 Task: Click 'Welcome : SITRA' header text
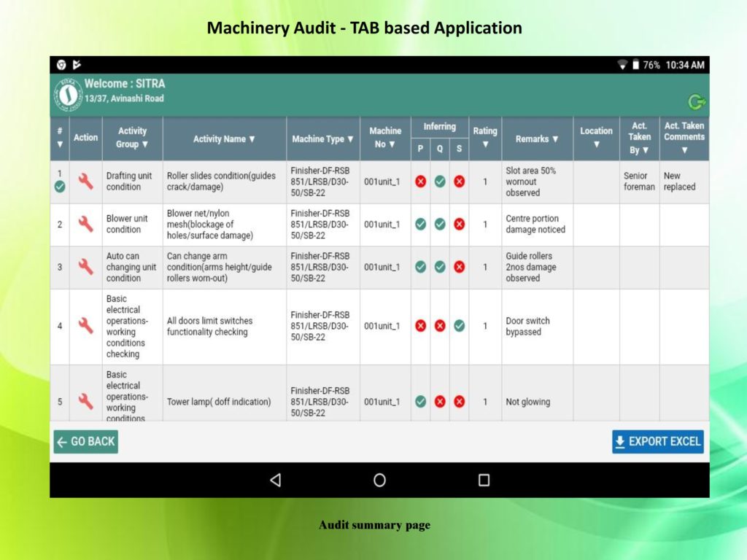(125, 83)
